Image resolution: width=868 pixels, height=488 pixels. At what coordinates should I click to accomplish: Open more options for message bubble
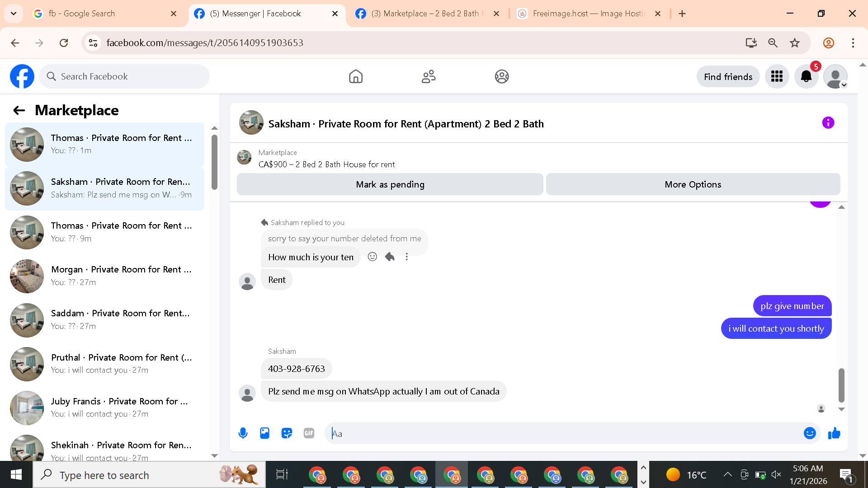point(407,257)
